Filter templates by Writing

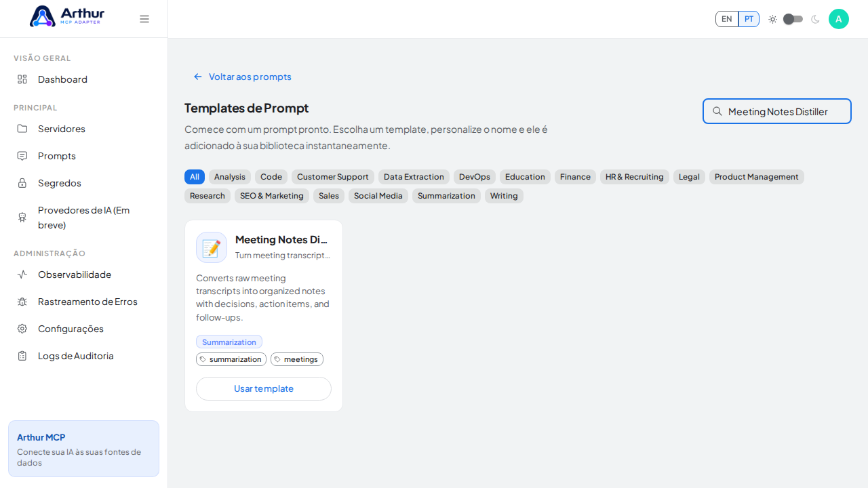(x=504, y=196)
